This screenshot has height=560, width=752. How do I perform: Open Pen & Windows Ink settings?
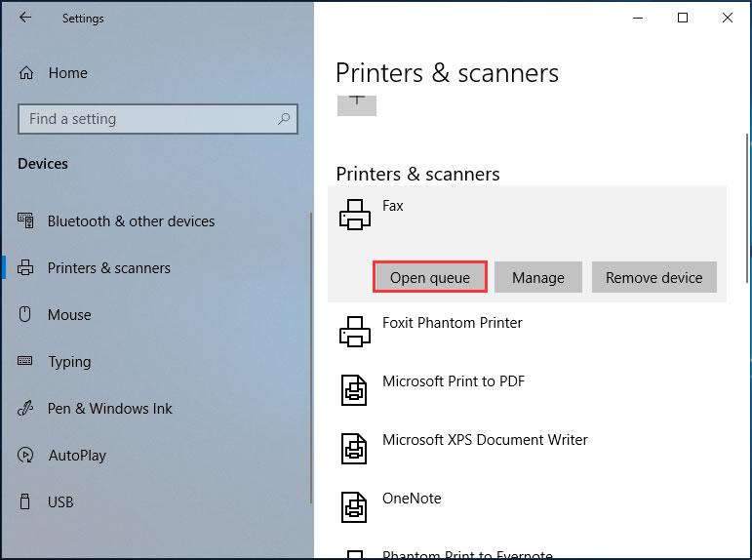[110, 409]
